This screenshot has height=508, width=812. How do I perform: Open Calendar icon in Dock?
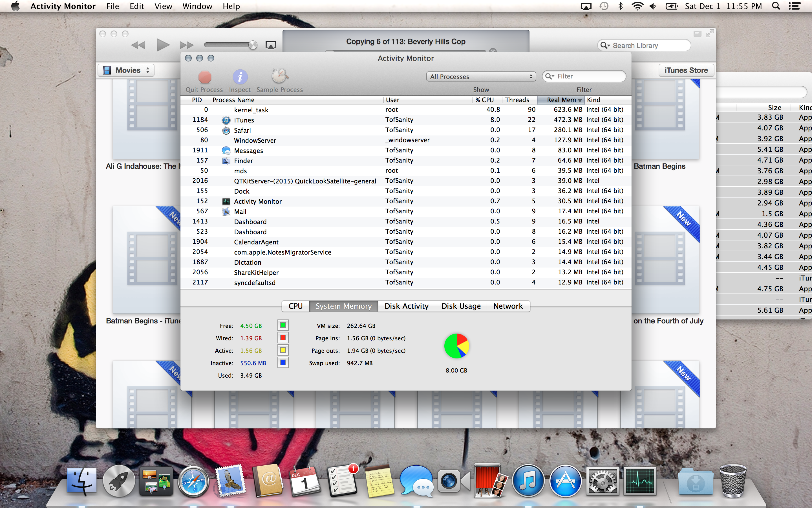(x=305, y=481)
